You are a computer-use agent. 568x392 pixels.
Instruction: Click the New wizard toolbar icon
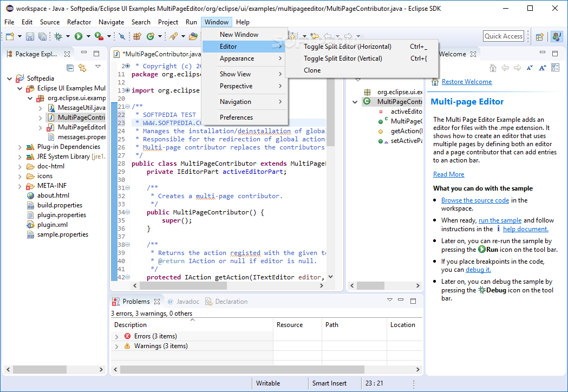[x=10, y=36]
